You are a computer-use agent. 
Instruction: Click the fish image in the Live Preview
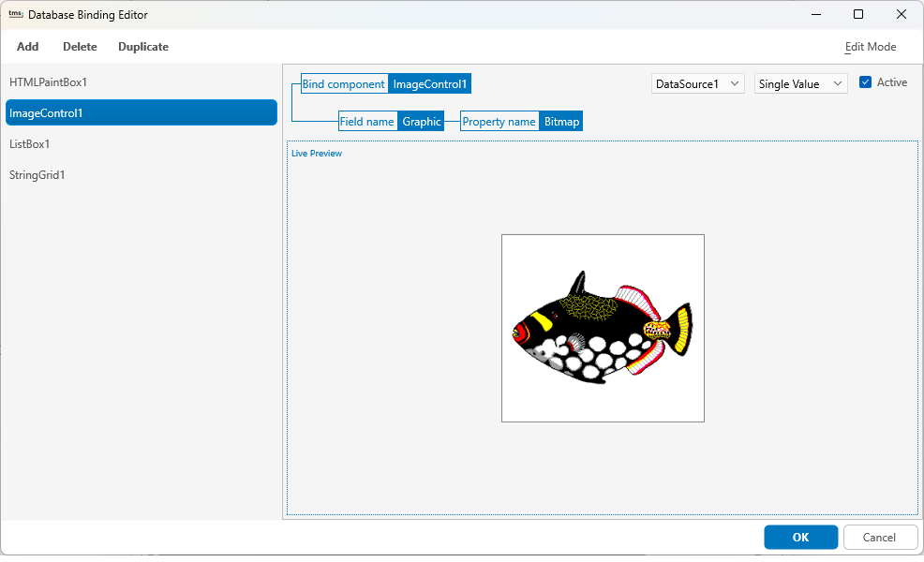(603, 328)
